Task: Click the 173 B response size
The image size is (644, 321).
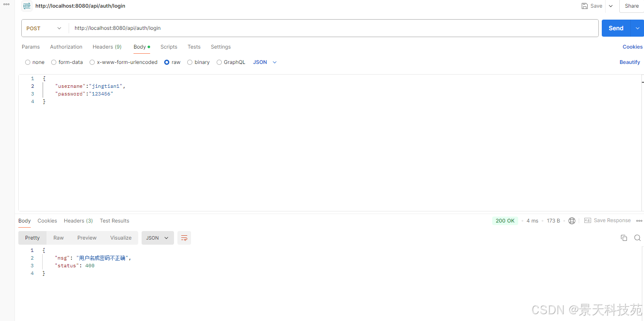Action: (554, 221)
